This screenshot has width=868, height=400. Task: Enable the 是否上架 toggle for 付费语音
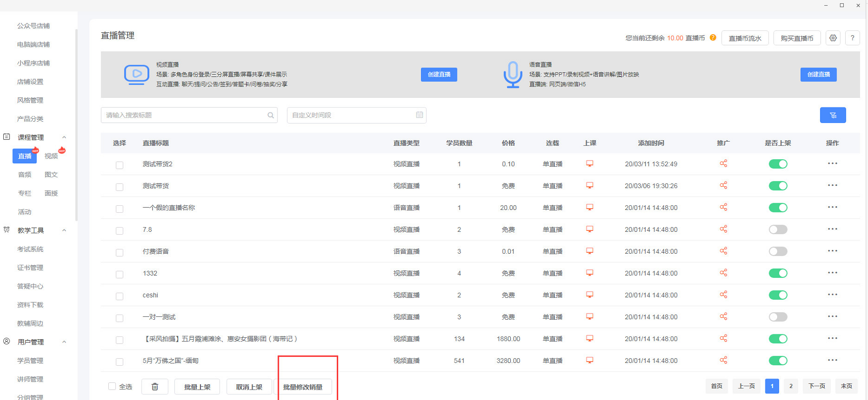pyautogui.click(x=778, y=251)
